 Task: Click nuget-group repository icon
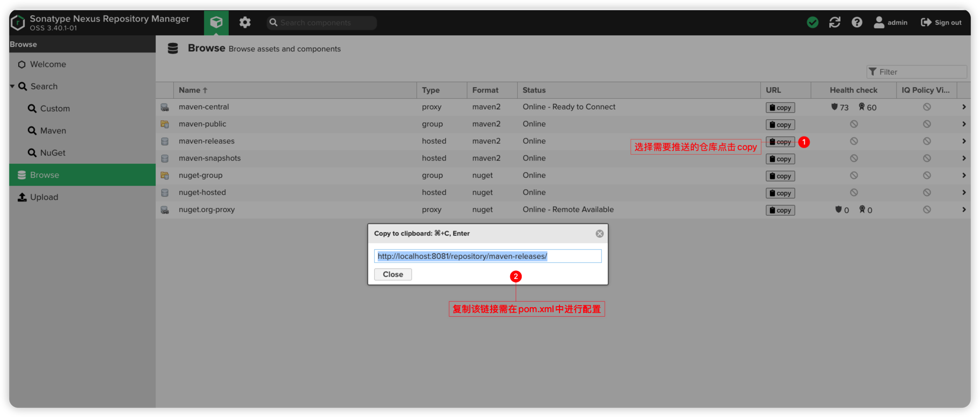(x=165, y=175)
